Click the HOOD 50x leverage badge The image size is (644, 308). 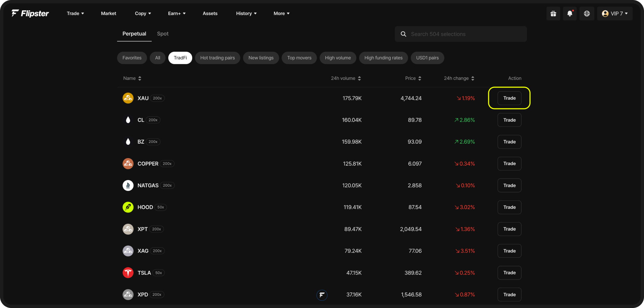click(161, 207)
